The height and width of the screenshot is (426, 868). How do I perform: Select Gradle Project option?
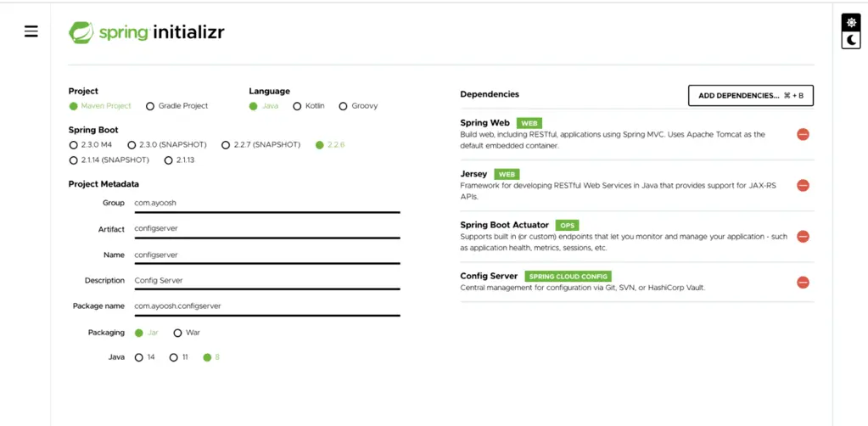coord(177,106)
